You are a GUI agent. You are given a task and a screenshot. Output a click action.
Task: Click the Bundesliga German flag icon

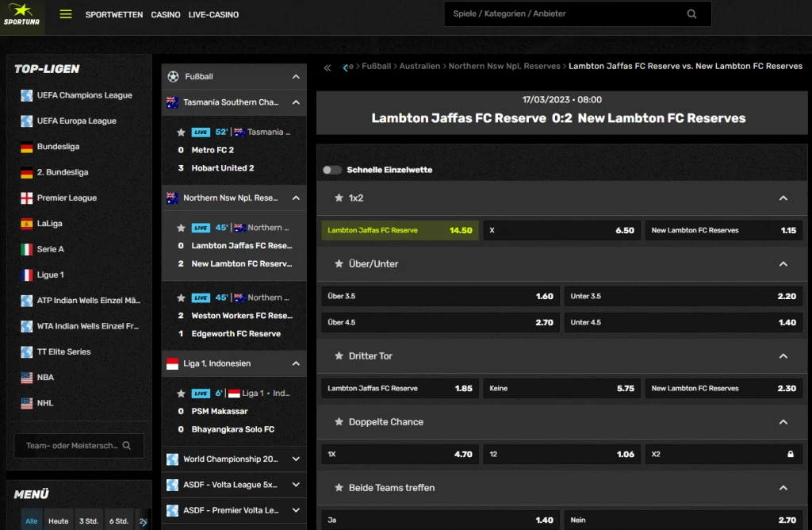tap(26, 147)
